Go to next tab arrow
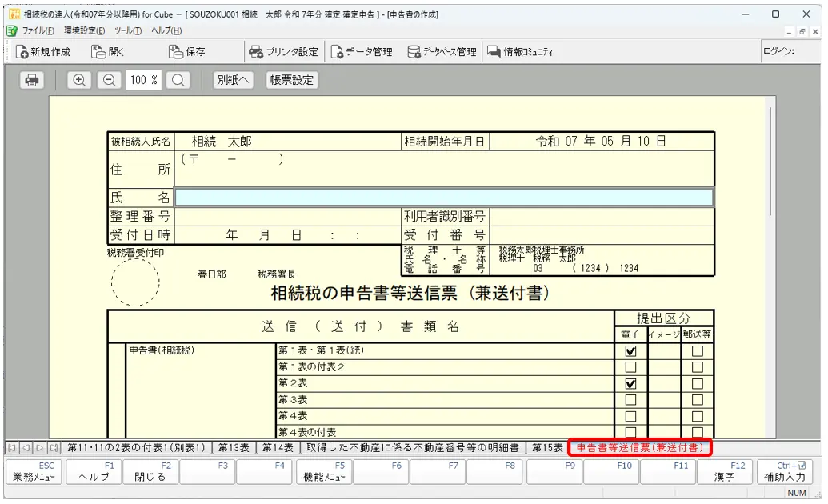Viewport: 828px width, 504px height. click(x=40, y=448)
